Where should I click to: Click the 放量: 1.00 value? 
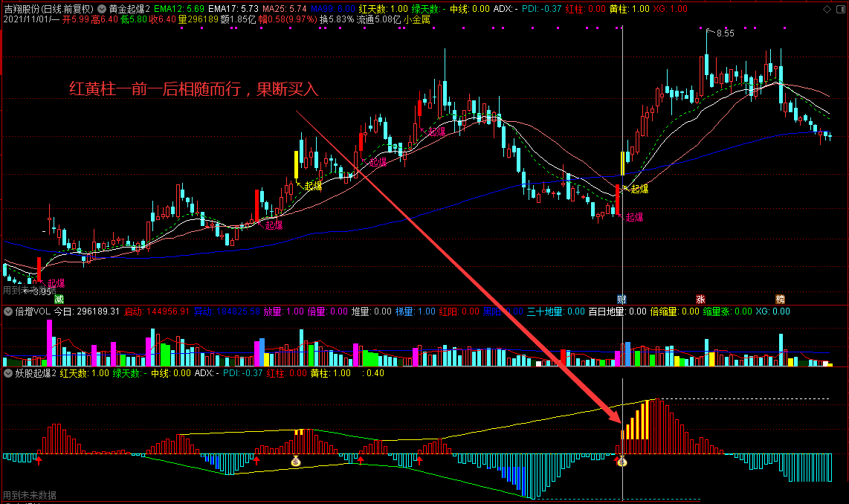(x=284, y=311)
